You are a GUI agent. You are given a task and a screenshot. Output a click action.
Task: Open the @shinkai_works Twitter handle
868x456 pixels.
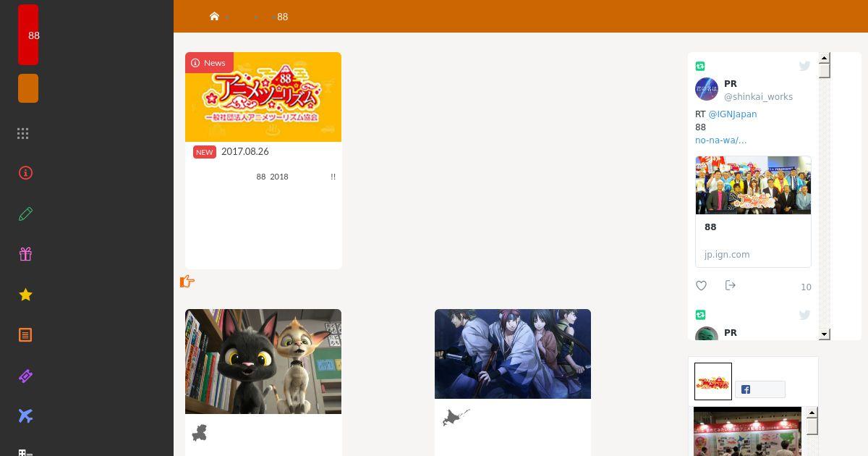(758, 96)
